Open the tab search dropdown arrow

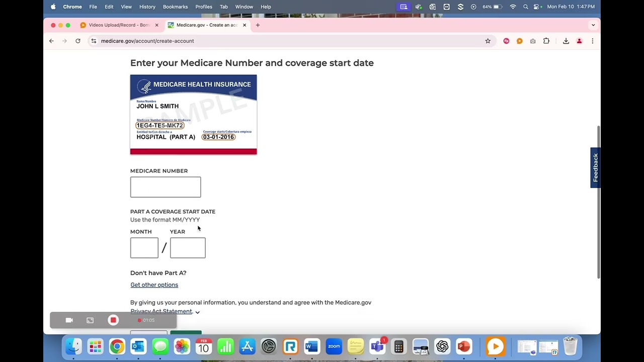coord(593,25)
